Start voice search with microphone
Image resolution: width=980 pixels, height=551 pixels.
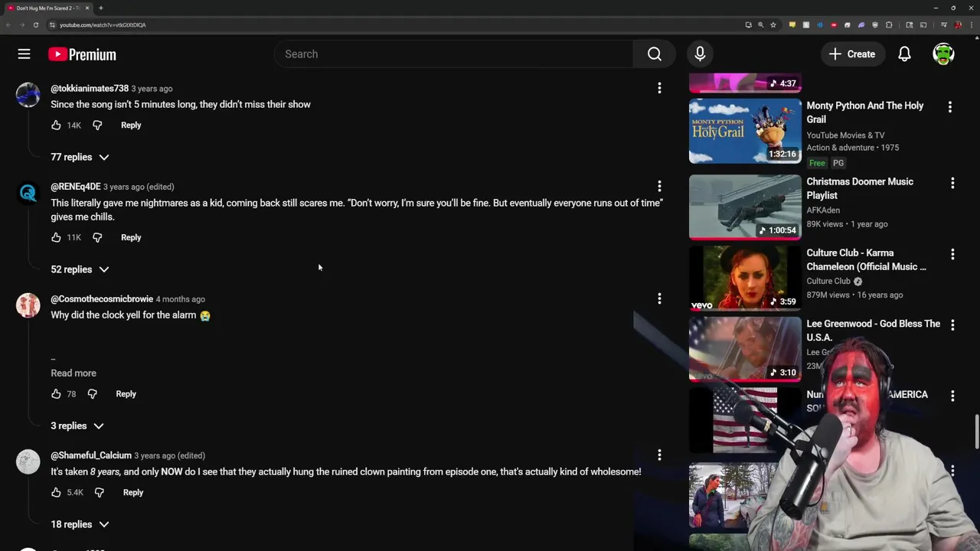[x=700, y=54]
